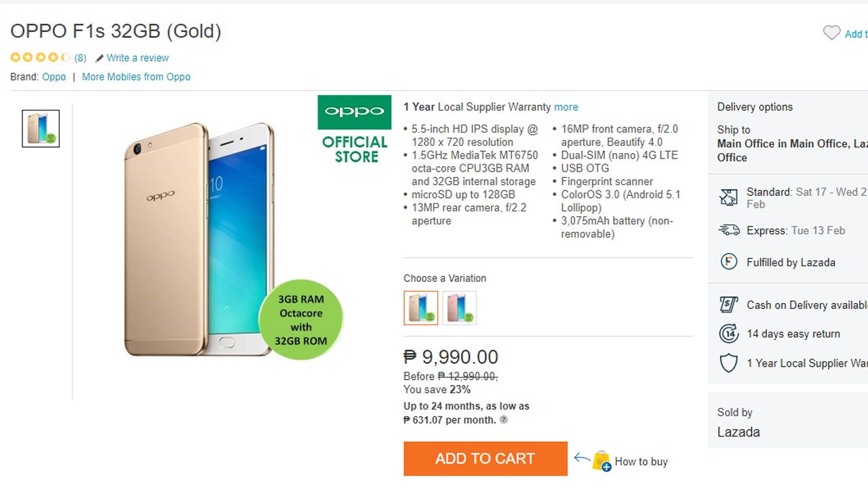Click the 14 days easy return icon
The image size is (868, 488).
pyautogui.click(x=728, y=333)
